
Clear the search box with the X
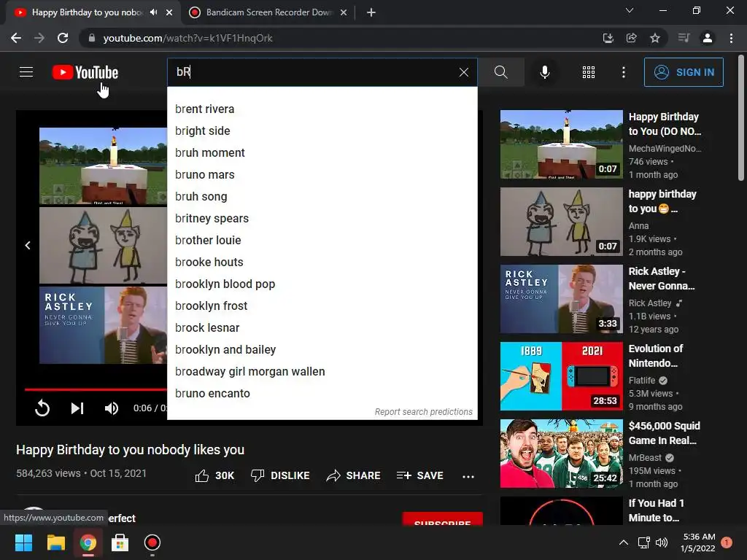click(463, 72)
